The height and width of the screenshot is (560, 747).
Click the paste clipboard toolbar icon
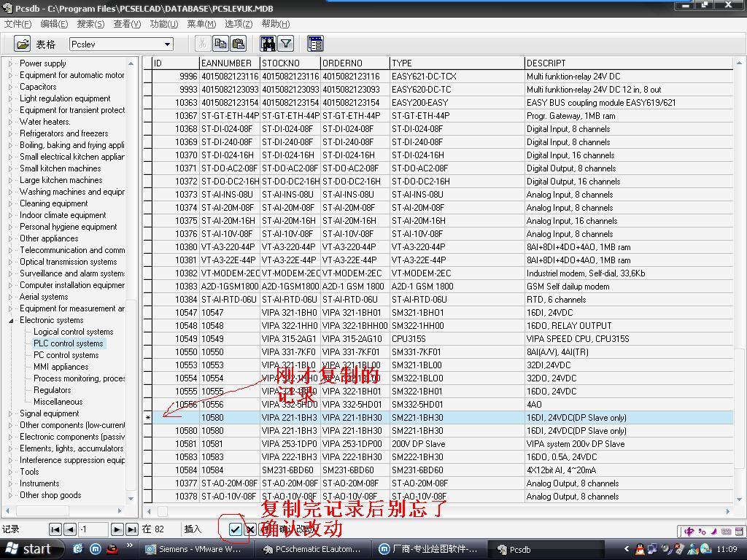point(239,44)
